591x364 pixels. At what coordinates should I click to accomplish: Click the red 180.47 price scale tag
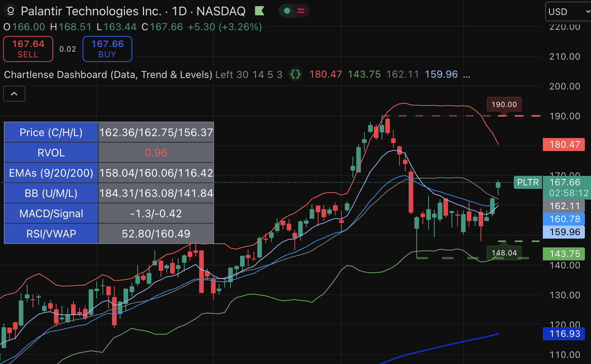click(564, 145)
